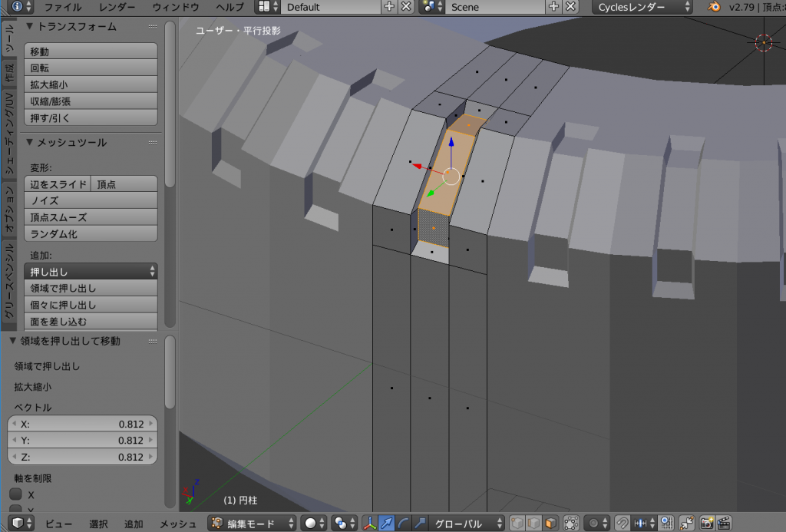Open the Cyclesレンダー engine dropdown
Viewport: 786px width, 532px height.
(x=642, y=7)
